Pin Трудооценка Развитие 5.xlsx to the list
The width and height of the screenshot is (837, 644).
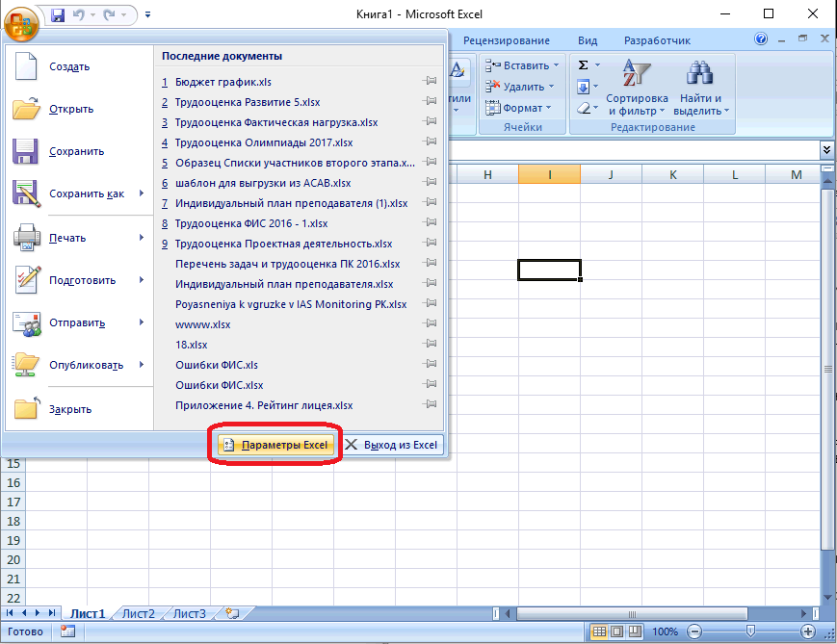tap(430, 101)
